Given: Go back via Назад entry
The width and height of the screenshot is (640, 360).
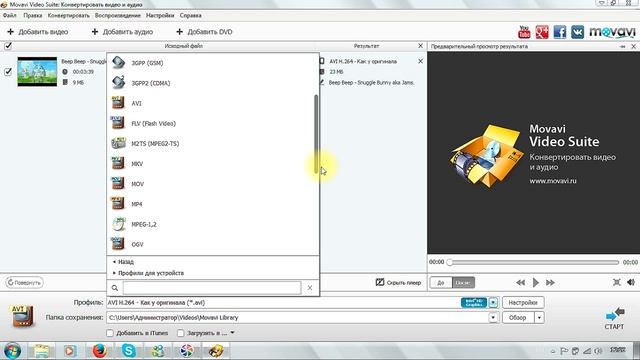Looking at the screenshot, I should (123, 262).
